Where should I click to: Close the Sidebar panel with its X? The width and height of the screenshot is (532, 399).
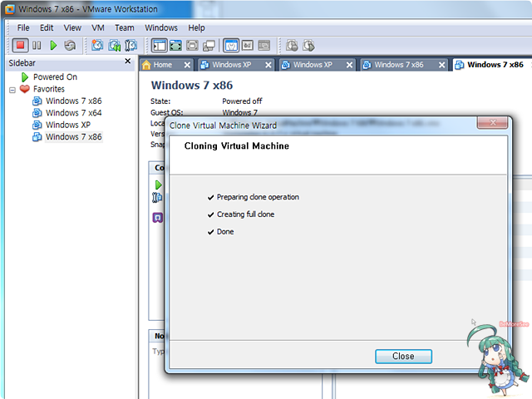pos(127,61)
